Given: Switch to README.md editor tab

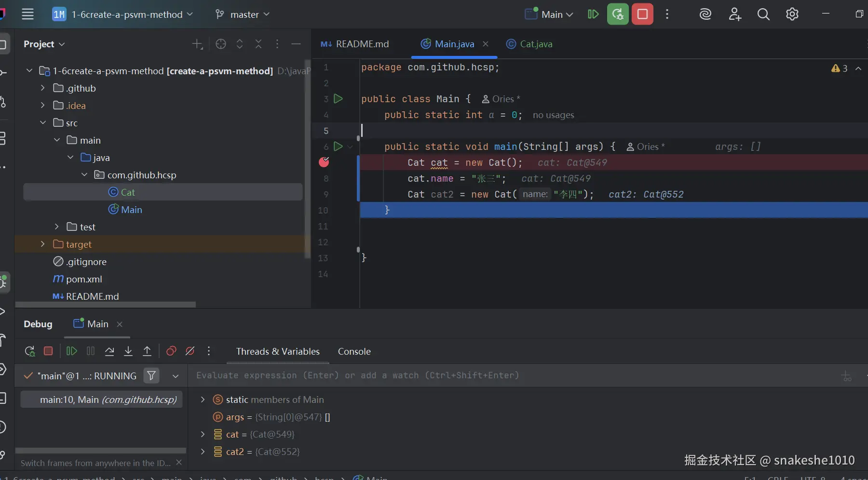Looking at the screenshot, I should 355,44.
